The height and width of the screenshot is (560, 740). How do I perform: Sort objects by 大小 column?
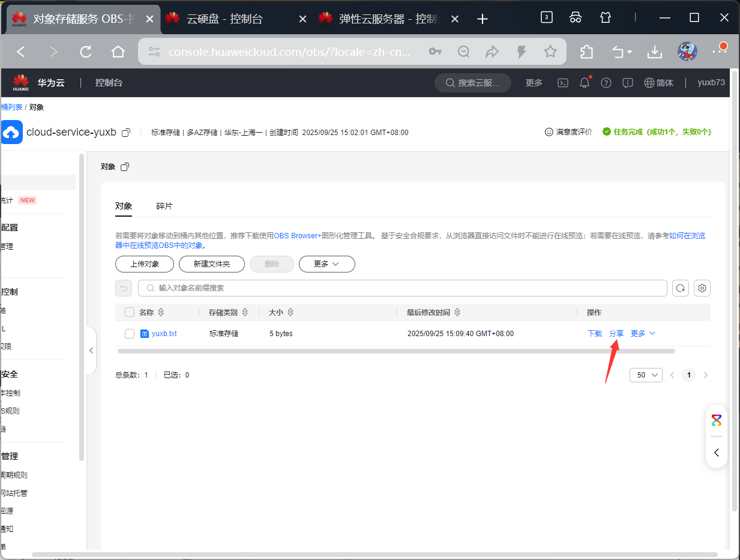[290, 313]
